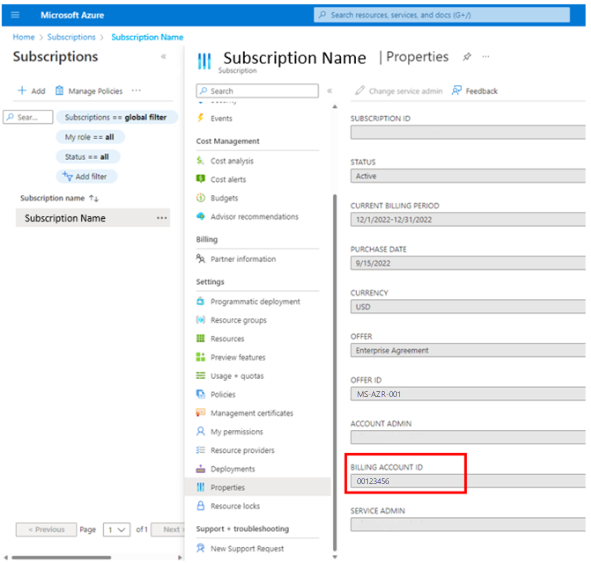The width and height of the screenshot is (591, 563).
Task: Click Change service admin
Action: point(399,91)
